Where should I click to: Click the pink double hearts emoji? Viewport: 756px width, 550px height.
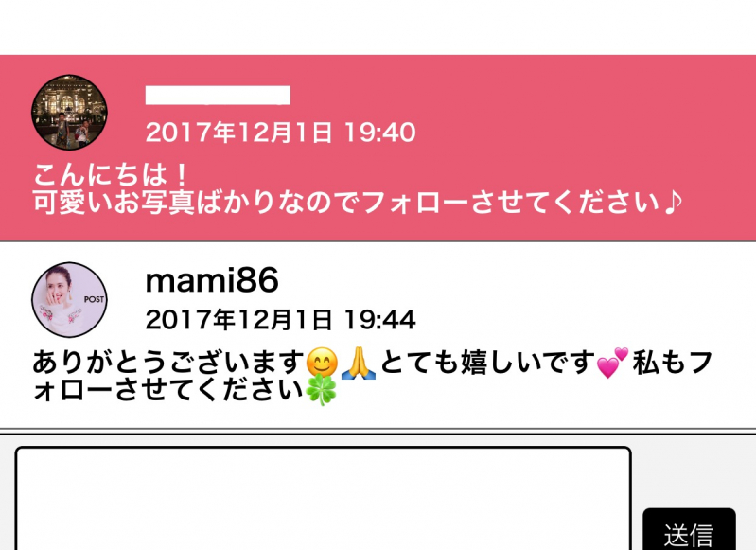point(612,363)
